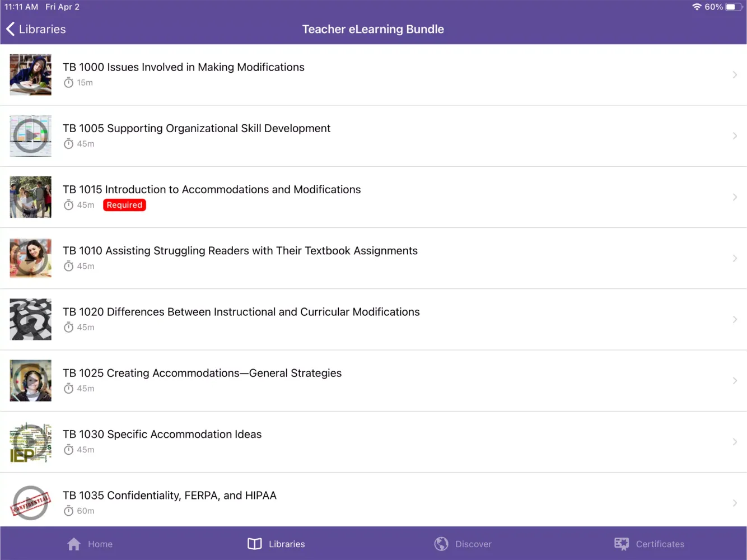The height and width of the screenshot is (560, 747).
Task: Open TB 1030 course using right chevron
Action: (735, 442)
